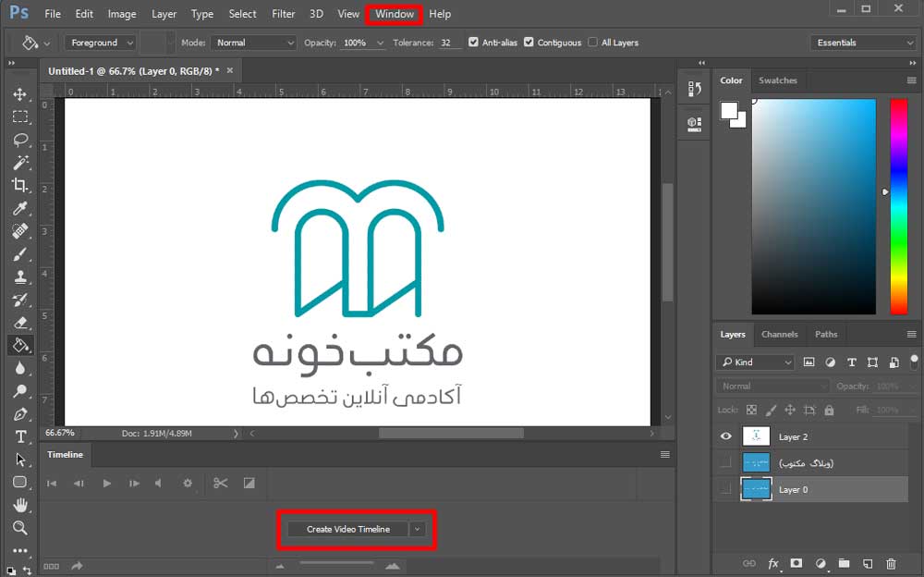Select the Dodge tool
The width and height of the screenshot is (924, 577).
(x=20, y=391)
